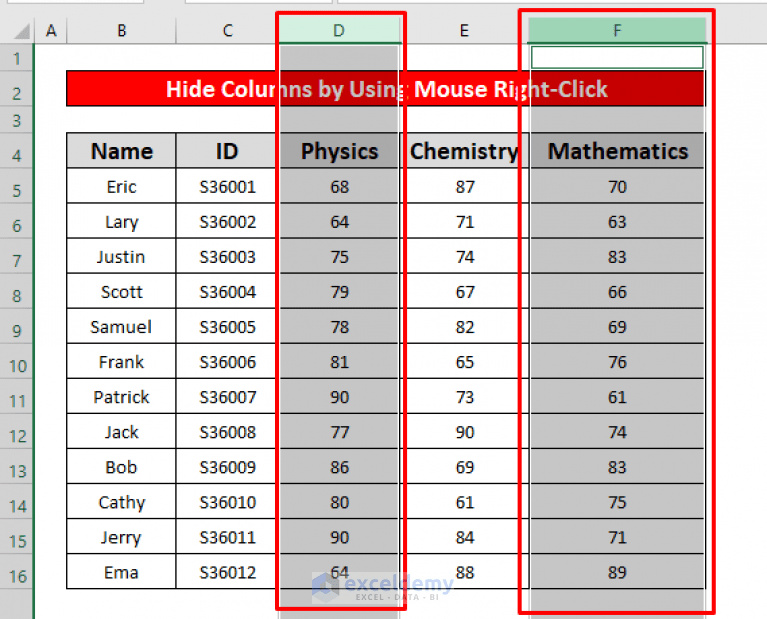Click ID cell 'S36011'
The image size is (767, 619).
pyautogui.click(x=227, y=537)
